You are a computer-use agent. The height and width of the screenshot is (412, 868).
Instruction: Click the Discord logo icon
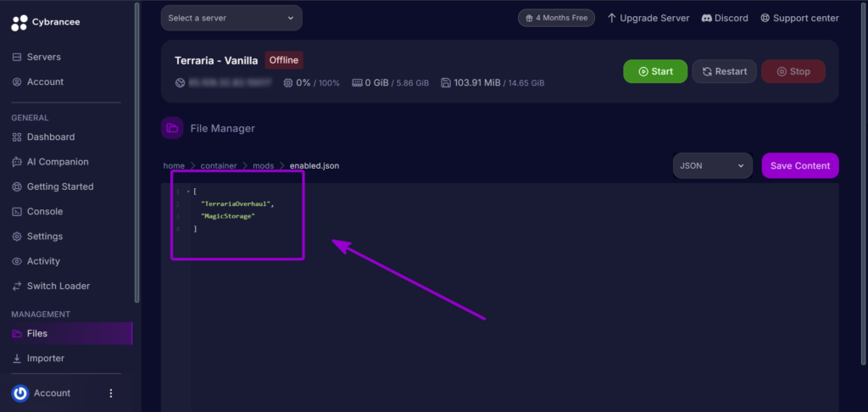pyautogui.click(x=706, y=18)
